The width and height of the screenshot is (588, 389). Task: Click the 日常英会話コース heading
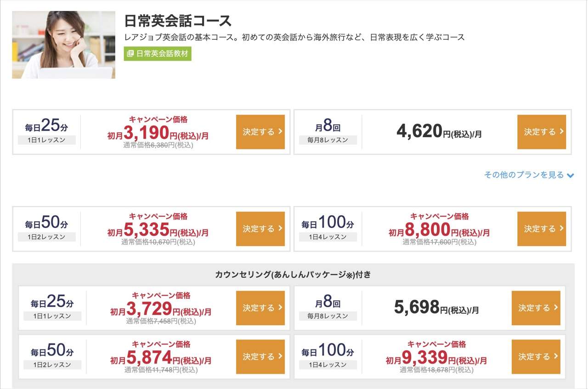click(x=178, y=21)
